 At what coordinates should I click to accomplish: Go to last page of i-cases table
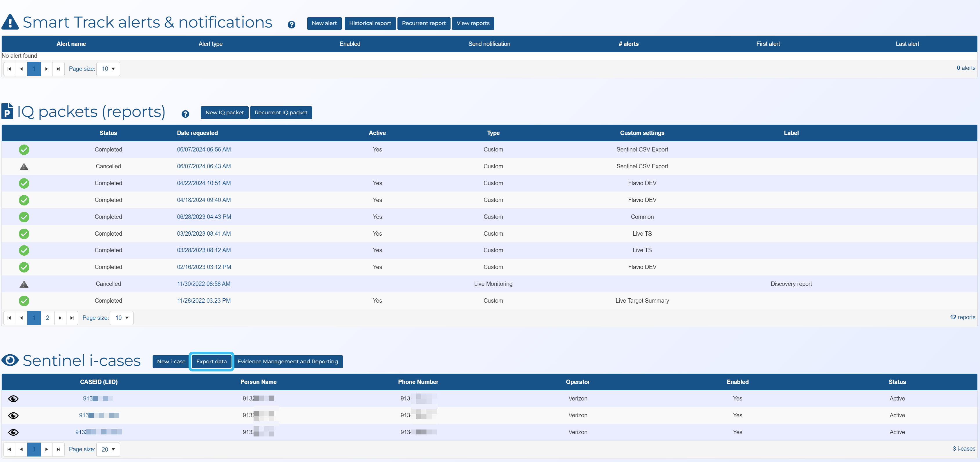[58, 449]
